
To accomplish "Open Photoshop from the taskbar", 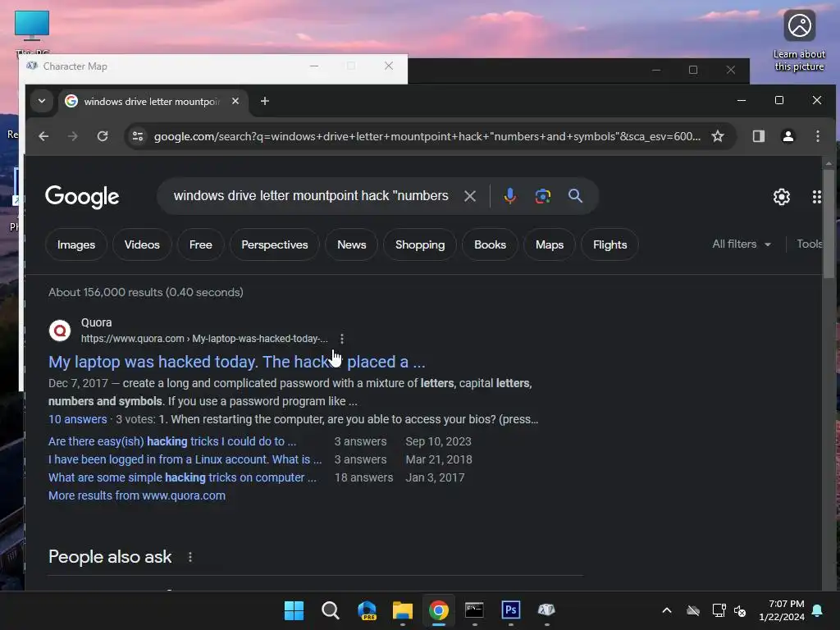I will pyautogui.click(x=510, y=610).
